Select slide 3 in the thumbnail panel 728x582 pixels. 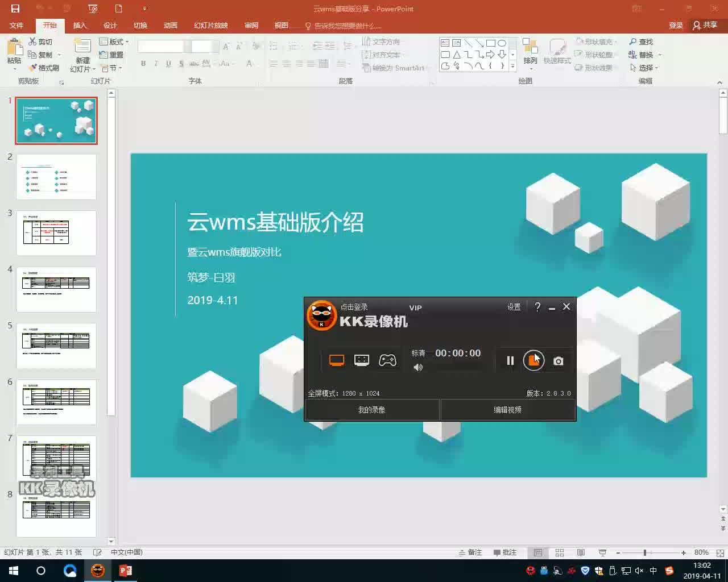point(56,232)
